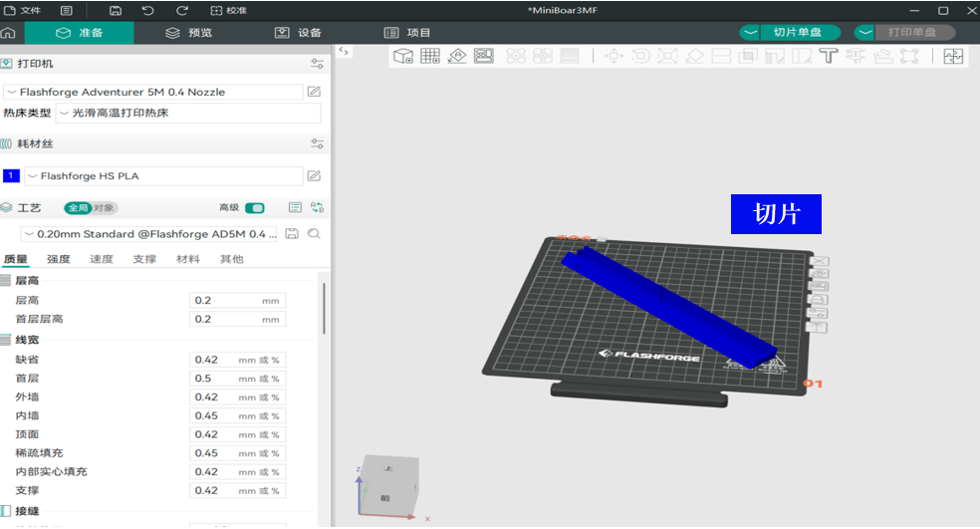Screen dimensions: 980x529
Task: Select the Cut tool in toolbar
Action: (x=721, y=56)
